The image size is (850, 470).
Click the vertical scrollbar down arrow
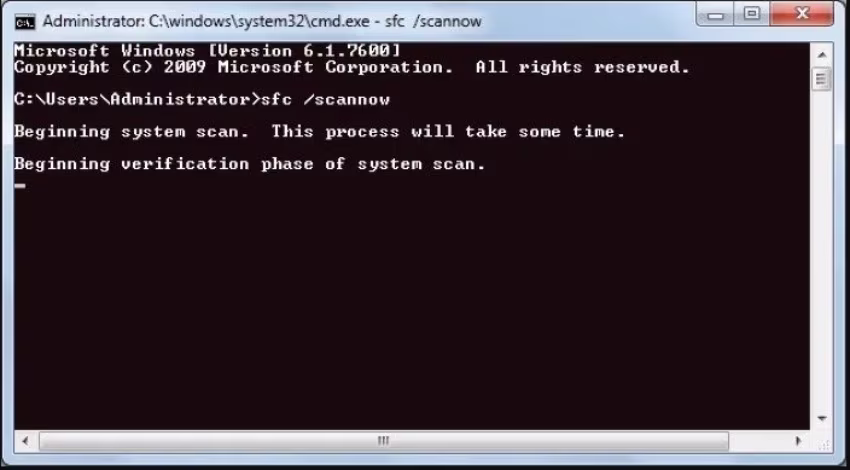(x=822, y=419)
